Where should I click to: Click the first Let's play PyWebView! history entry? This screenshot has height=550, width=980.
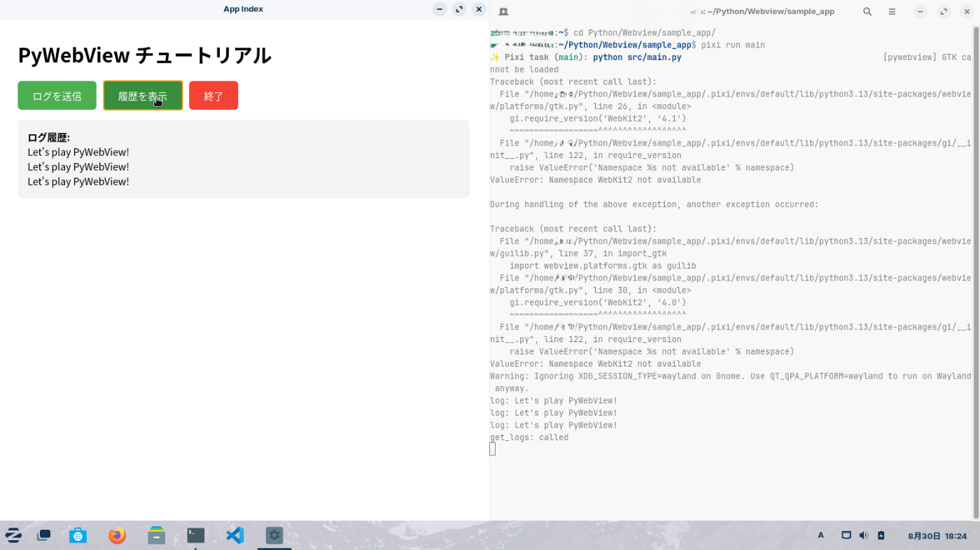(x=78, y=152)
